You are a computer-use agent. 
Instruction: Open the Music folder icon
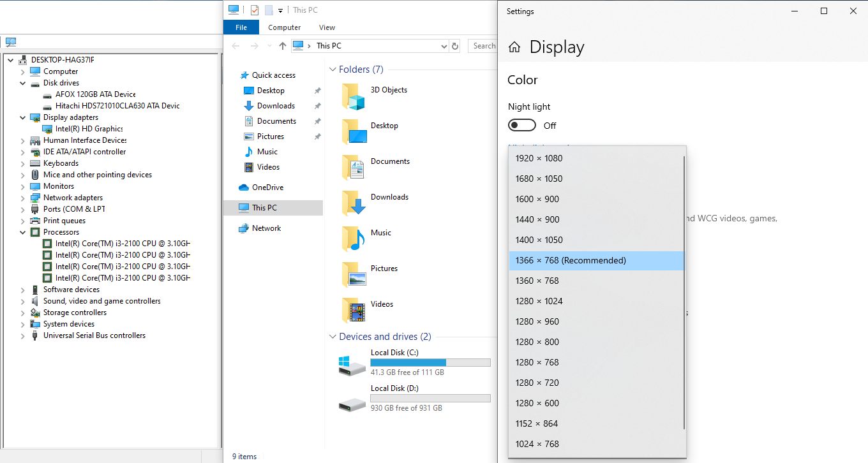click(x=353, y=239)
